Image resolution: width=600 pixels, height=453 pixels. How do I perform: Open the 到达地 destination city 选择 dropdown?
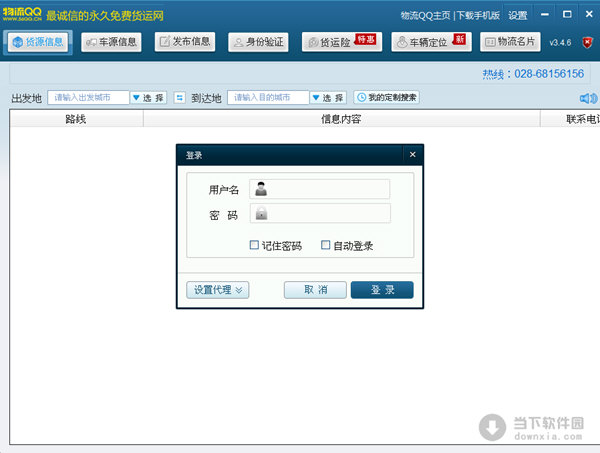(x=328, y=98)
